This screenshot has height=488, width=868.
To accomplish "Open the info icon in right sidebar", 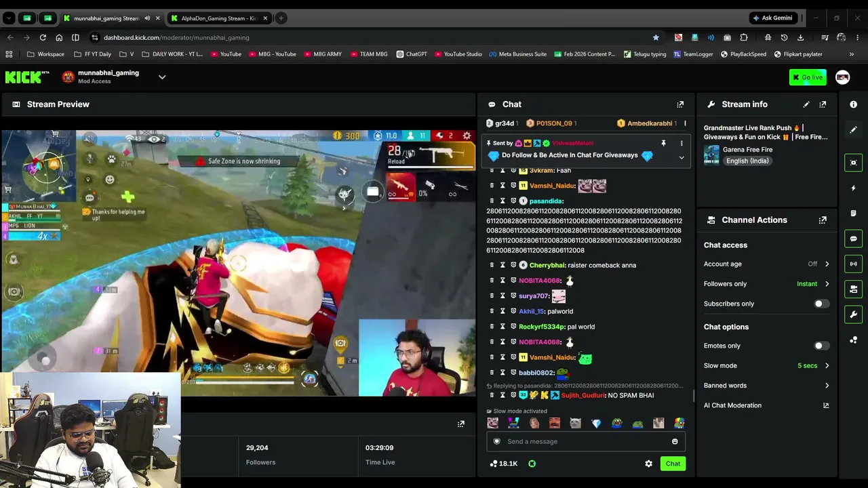I will point(853,104).
